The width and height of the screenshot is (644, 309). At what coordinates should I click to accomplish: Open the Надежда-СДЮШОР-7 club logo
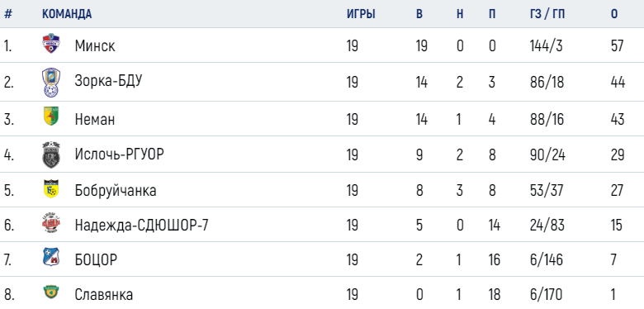click(51, 223)
